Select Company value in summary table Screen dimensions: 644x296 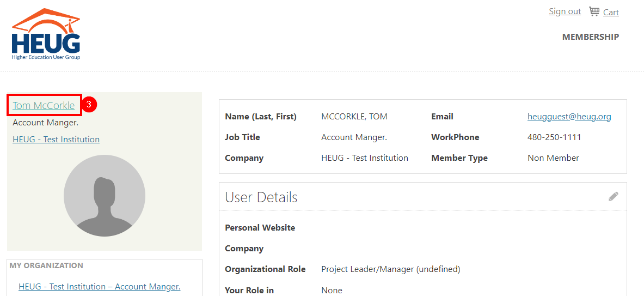coord(365,158)
